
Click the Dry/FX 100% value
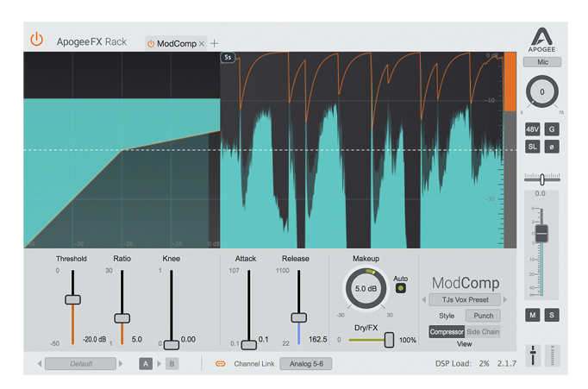tap(408, 340)
